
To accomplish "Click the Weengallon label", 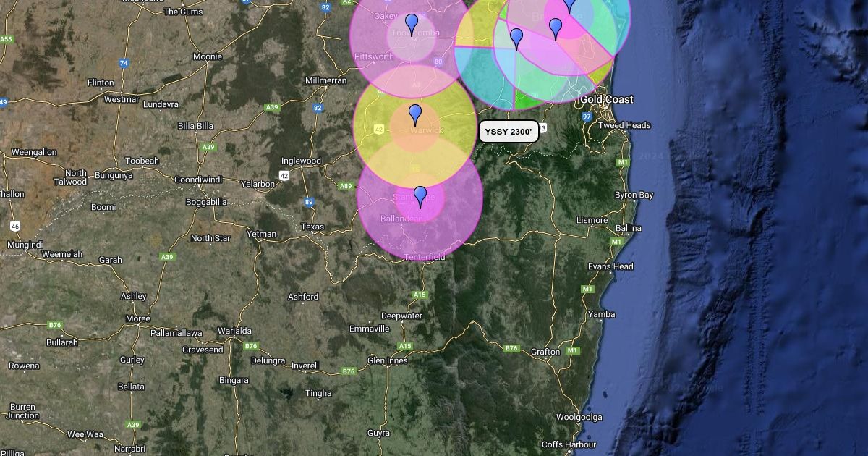I will tap(34, 152).
